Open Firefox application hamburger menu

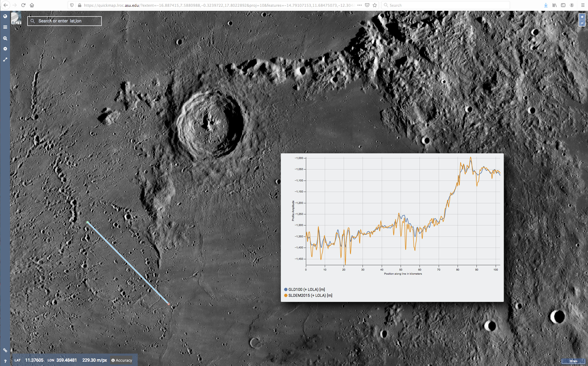(583, 5)
